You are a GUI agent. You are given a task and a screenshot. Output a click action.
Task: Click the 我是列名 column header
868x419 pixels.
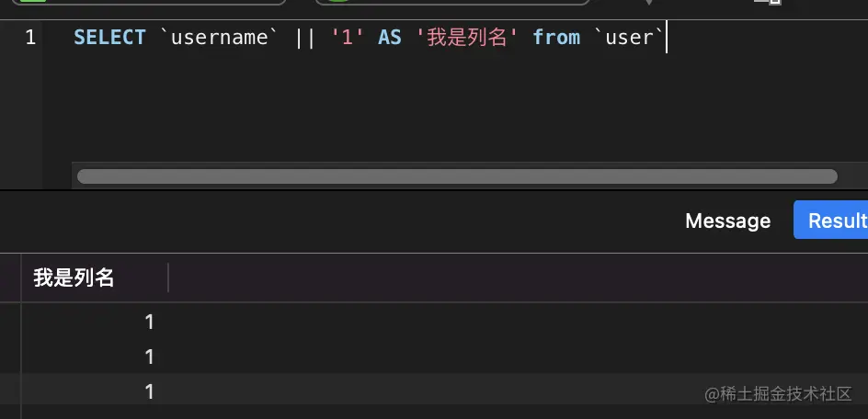click(x=74, y=277)
